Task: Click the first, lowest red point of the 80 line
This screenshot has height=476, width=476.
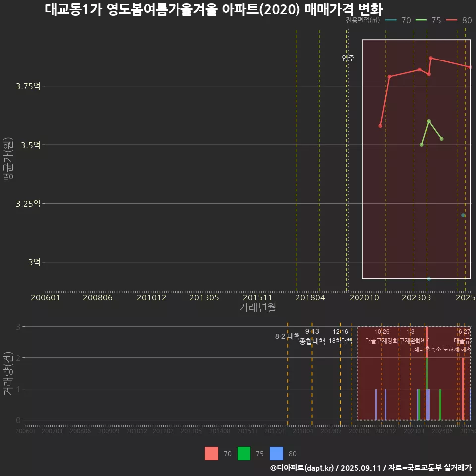Action: tap(380, 125)
